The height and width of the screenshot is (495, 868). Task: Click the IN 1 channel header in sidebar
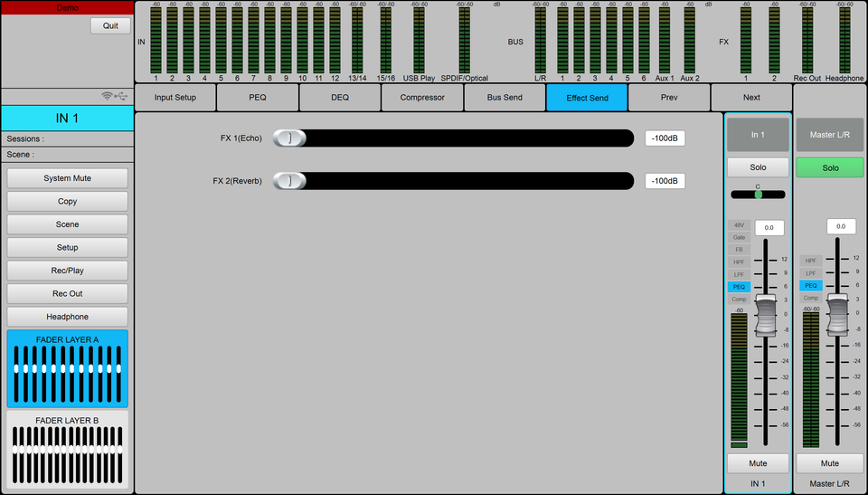[68, 118]
